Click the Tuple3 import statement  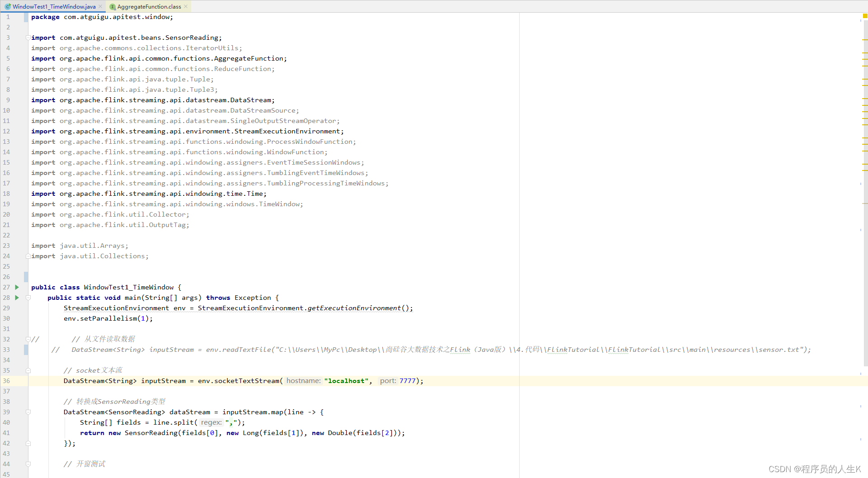[x=124, y=90]
